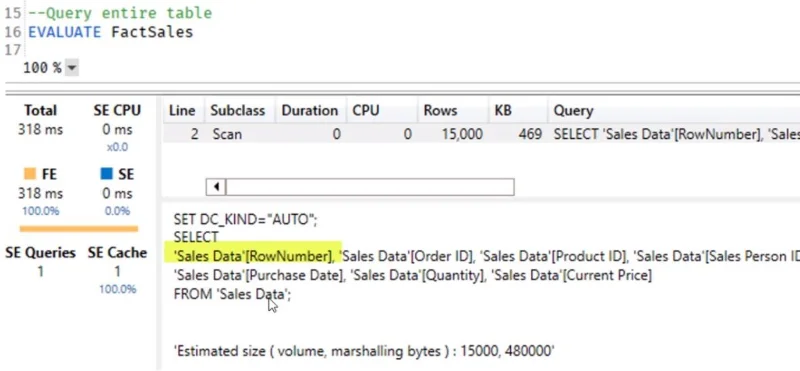Screen dimensions: 800x371
Task: Click the Total 318 ms value
Action: pyautogui.click(x=40, y=130)
